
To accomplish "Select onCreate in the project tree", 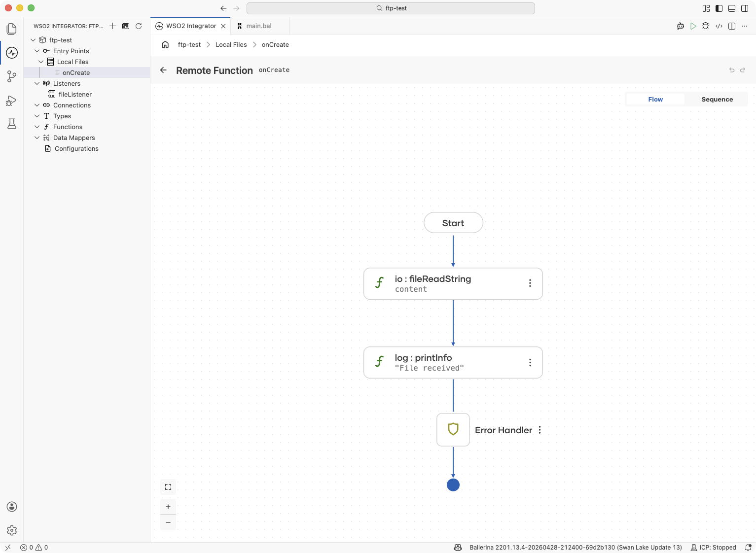I will tap(87, 72).
